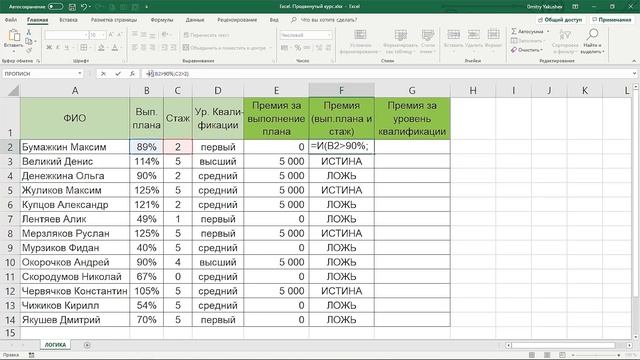Screen dimensions: 640x360
Task: Click Cell Styles icon
Action: pyautogui.click(x=428, y=35)
